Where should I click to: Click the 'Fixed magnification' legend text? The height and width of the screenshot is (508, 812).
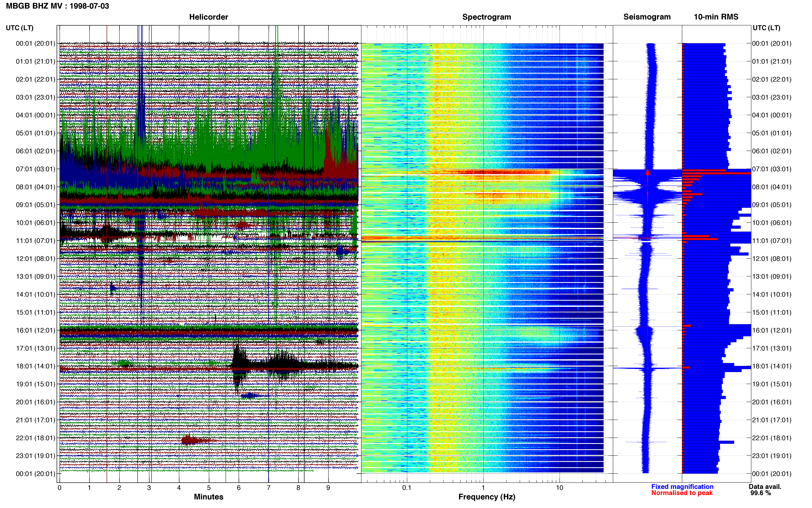(682, 486)
